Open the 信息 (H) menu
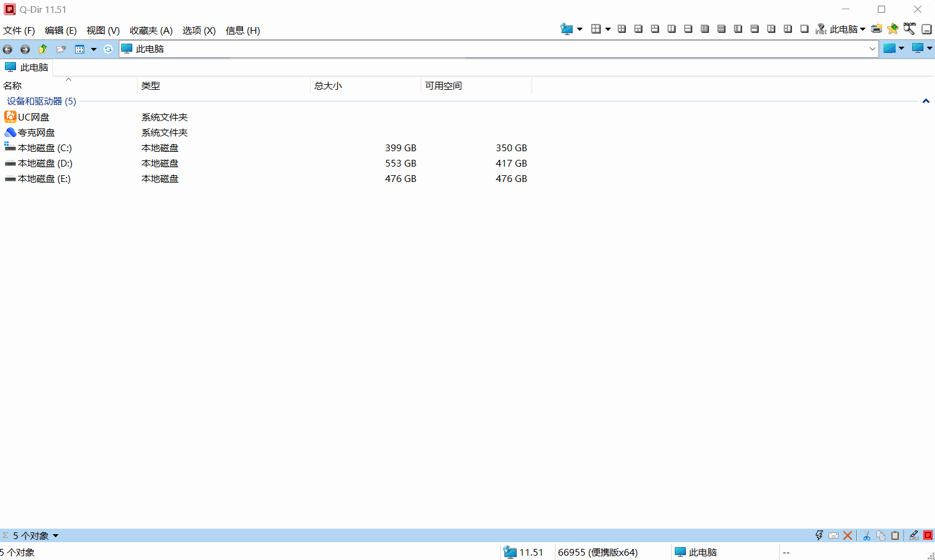Screen dimensions: 935x560 click(x=243, y=30)
